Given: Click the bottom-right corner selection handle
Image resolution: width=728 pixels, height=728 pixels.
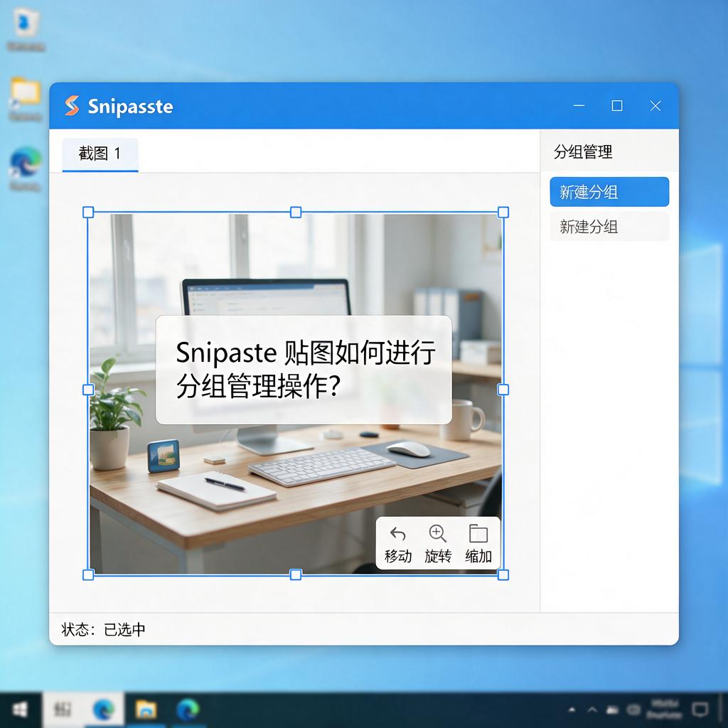Looking at the screenshot, I should tap(503, 574).
